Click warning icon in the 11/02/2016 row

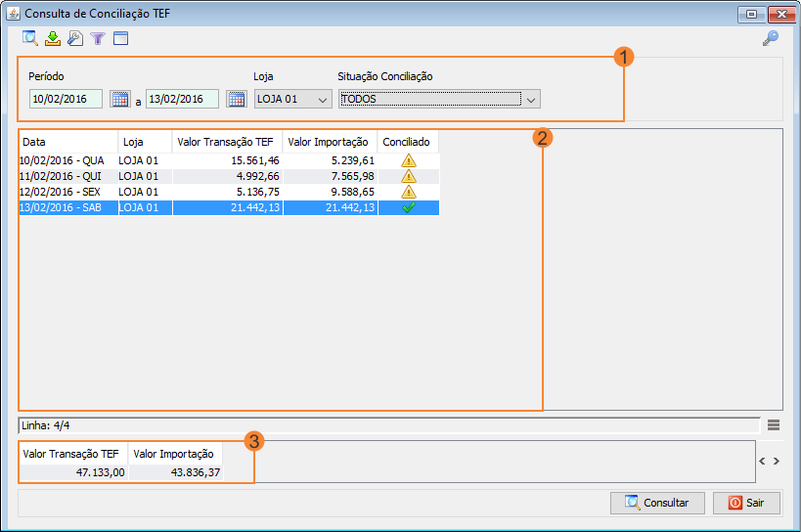pyautogui.click(x=408, y=176)
